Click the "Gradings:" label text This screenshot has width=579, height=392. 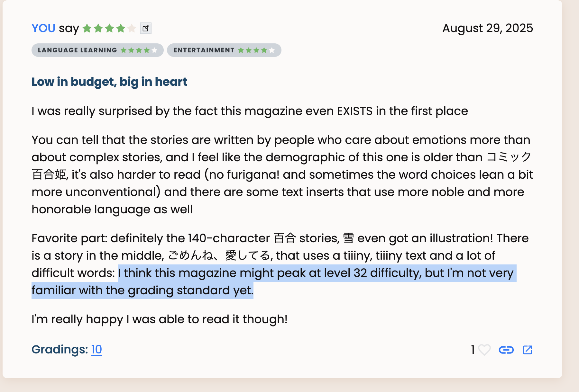coord(60,350)
